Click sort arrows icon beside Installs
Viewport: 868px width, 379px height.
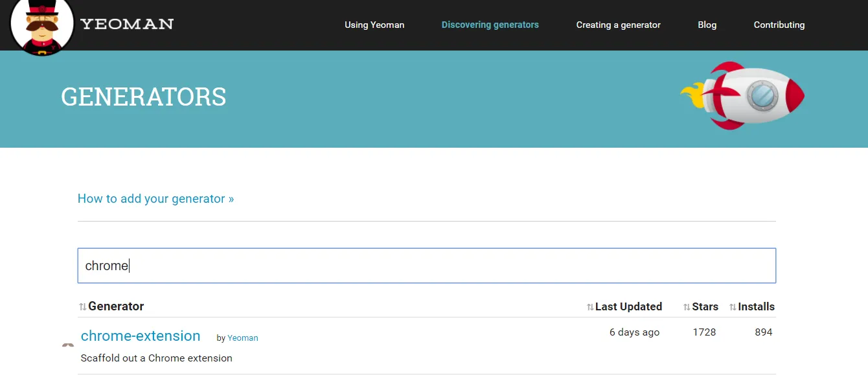733,307
